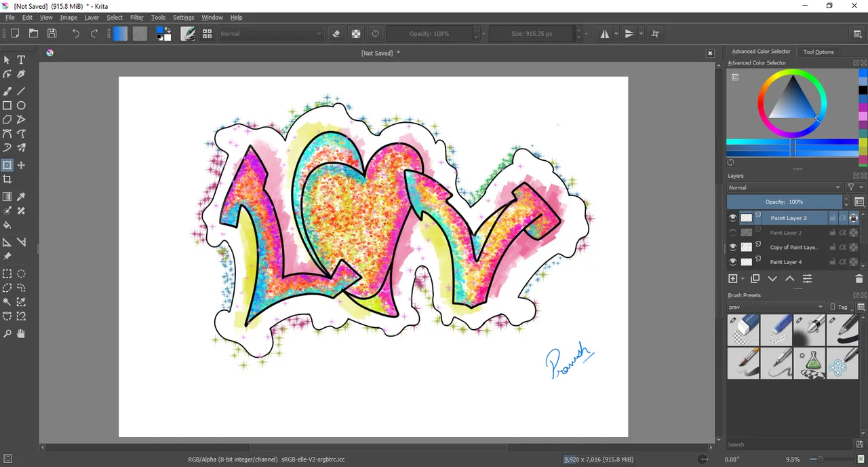Screen dimensions: 868x467
Task: Expand horizontal mirror options arrow
Action: click(x=616, y=33)
